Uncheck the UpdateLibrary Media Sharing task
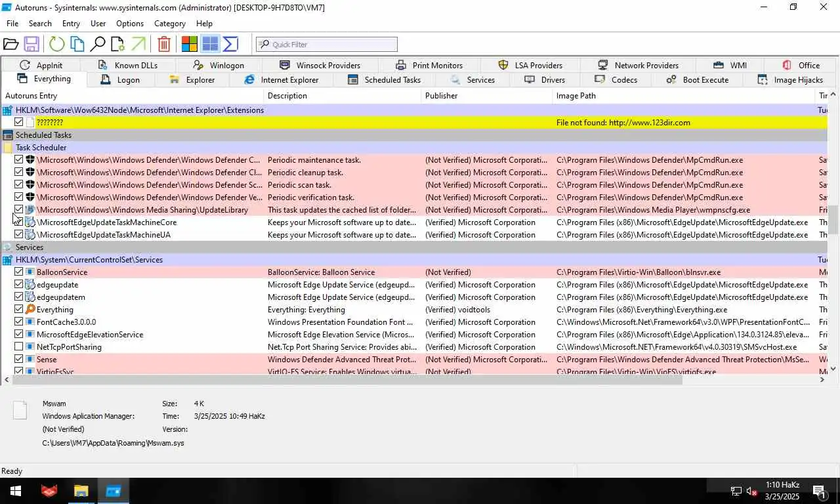 click(x=19, y=210)
